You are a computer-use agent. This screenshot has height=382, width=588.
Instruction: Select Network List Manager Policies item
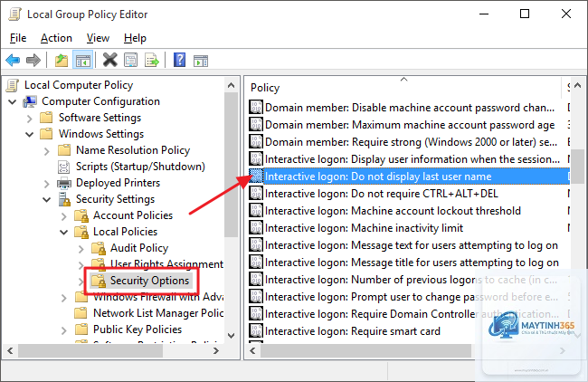[x=158, y=313]
